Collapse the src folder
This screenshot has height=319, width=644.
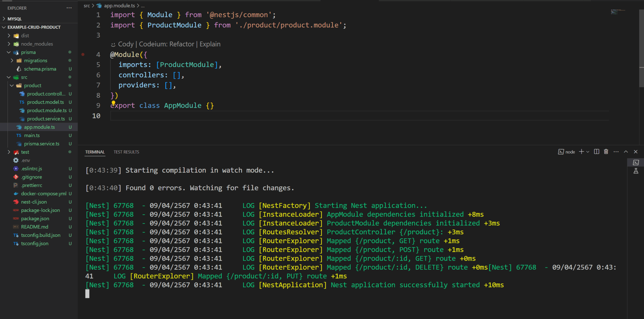coord(9,77)
